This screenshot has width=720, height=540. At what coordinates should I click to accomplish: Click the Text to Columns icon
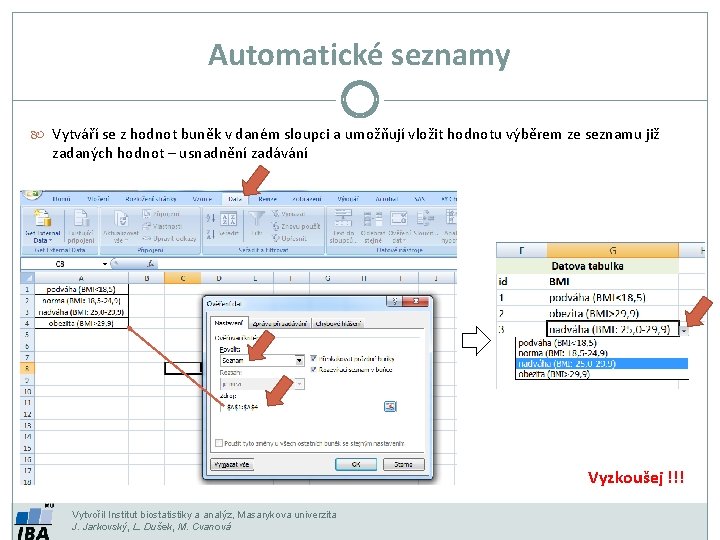click(343, 218)
